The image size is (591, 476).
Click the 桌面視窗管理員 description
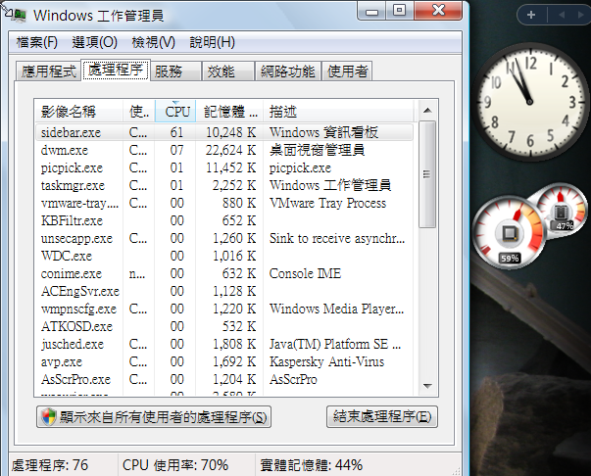(317, 150)
